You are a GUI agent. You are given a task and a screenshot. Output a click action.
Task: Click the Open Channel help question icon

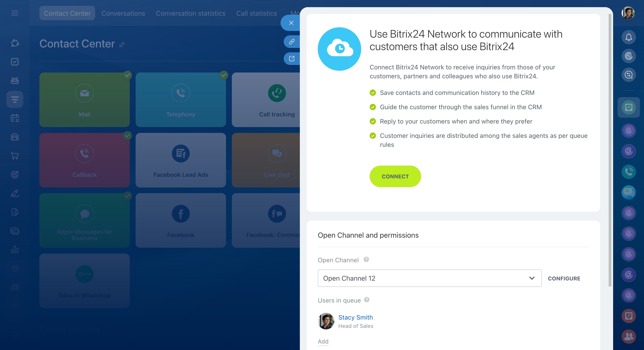[x=366, y=260]
